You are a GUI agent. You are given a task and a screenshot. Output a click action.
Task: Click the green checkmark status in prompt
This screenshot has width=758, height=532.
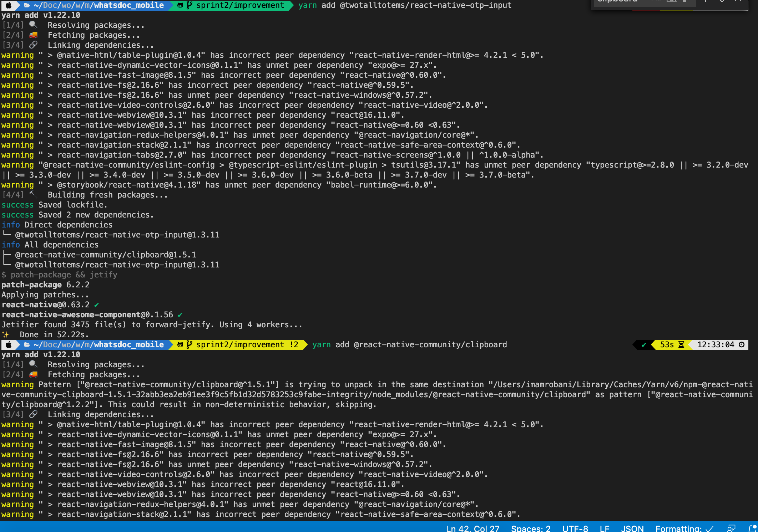click(x=644, y=345)
